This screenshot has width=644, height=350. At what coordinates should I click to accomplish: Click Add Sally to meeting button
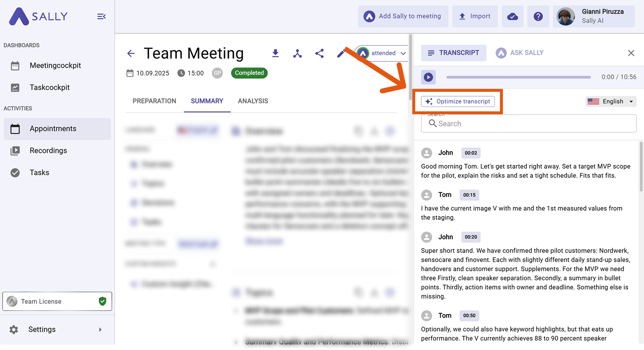[x=403, y=16]
